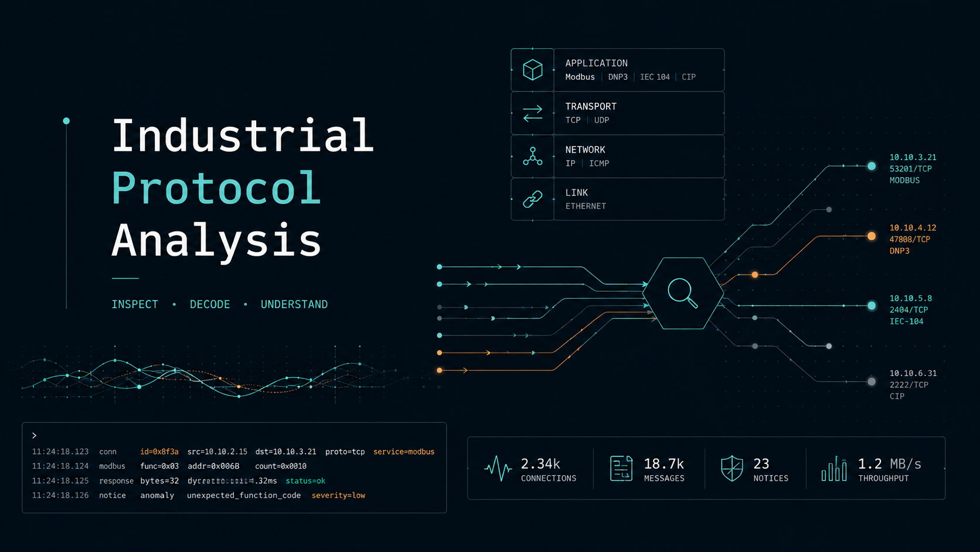Click the IEC-104 endpoint label
Image resolution: width=980 pixels, height=552 pixels.
tap(906, 321)
